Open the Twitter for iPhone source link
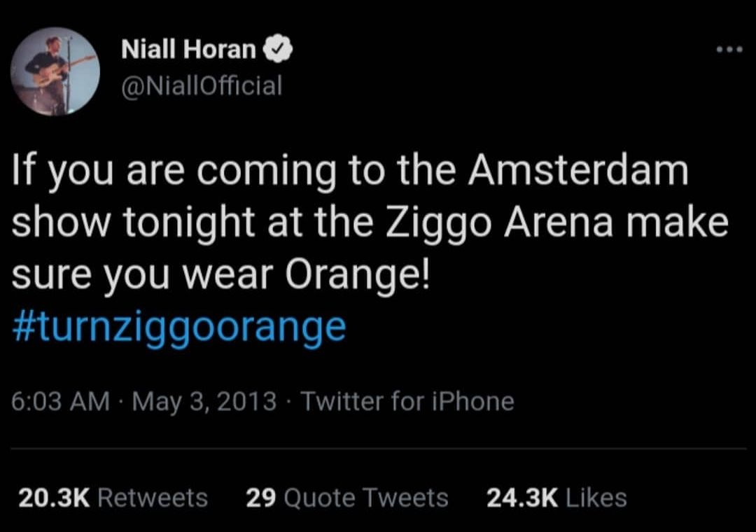 [x=407, y=401]
